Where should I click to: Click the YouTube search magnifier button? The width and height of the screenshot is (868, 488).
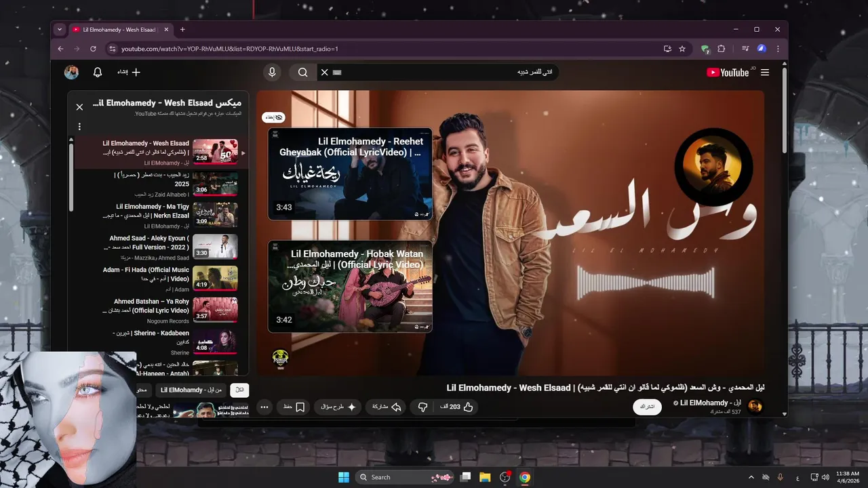pos(302,73)
